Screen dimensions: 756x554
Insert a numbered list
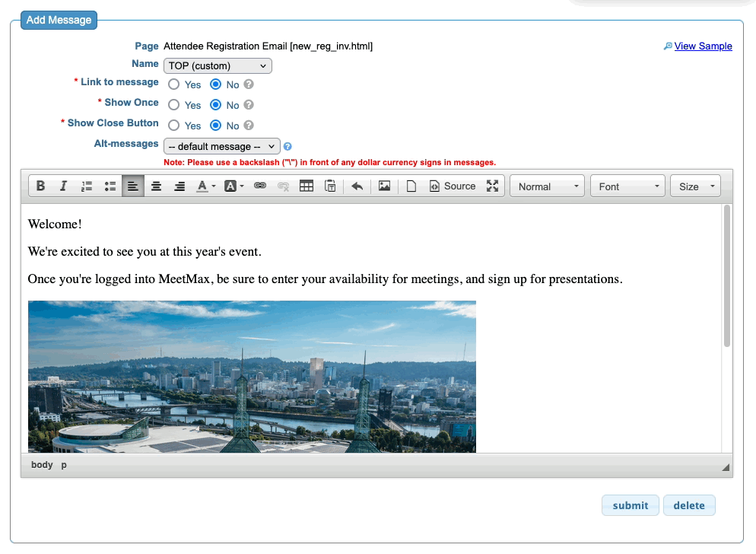(87, 186)
